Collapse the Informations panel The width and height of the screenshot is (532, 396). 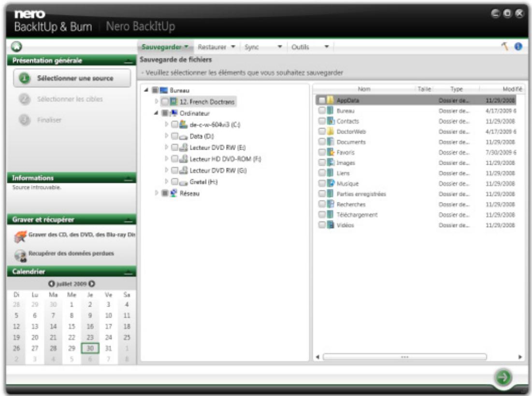(x=128, y=178)
